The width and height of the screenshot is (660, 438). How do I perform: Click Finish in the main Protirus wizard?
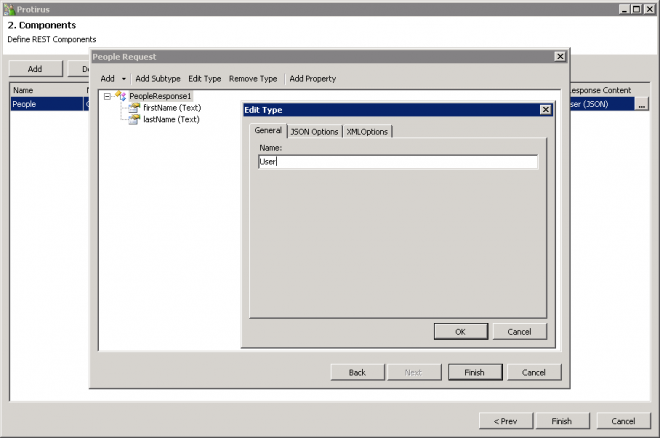(x=562, y=421)
